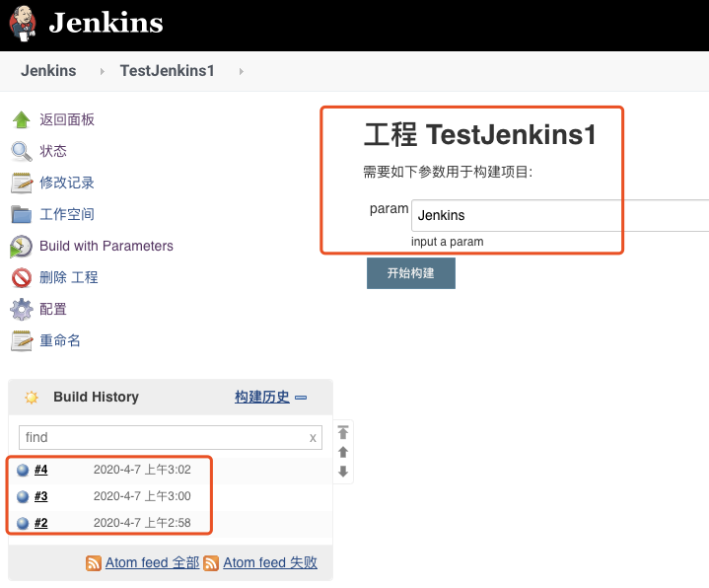Click the blue status ball for build #3
The width and height of the screenshot is (709, 588).
(x=23, y=496)
